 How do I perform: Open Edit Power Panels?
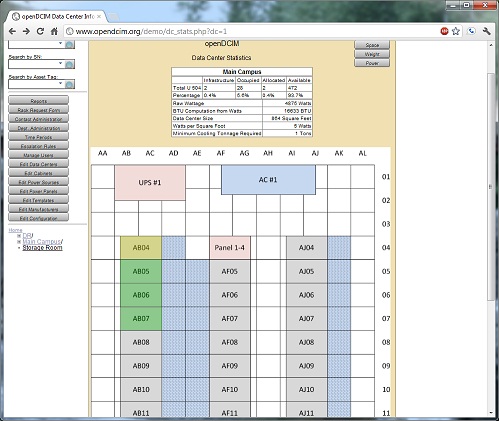38,191
